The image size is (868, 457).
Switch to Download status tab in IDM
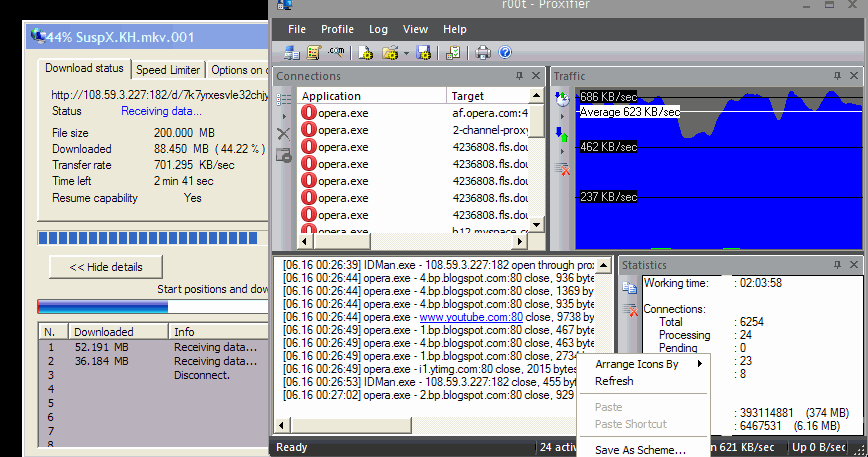point(84,69)
